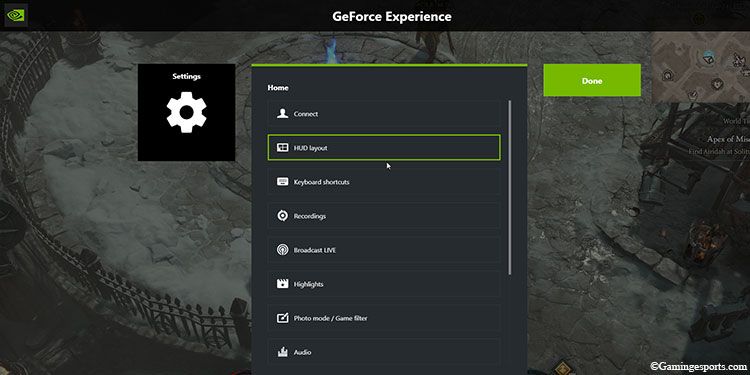Viewport: 750px width, 375px height.
Task: Open Broadcast LIVE settings
Action: tap(384, 250)
